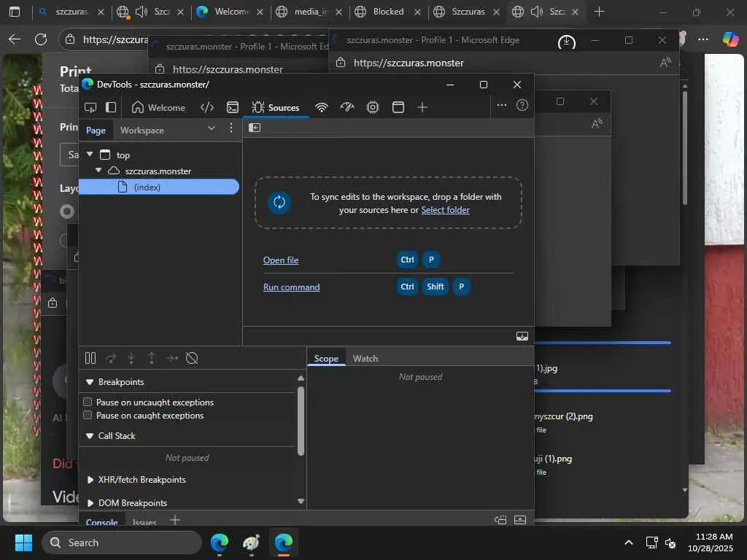Enable Pause on uncaught exceptions
This screenshot has height=560, width=747.
[88, 402]
